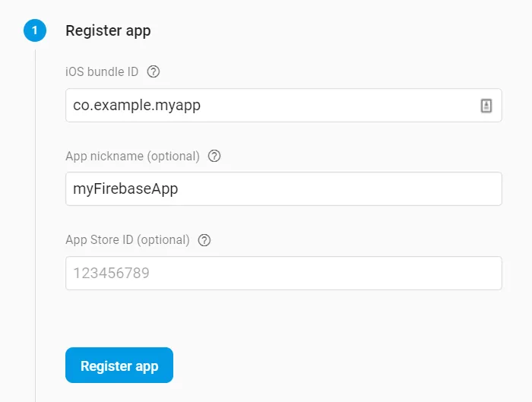The width and height of the screenshot is (532, 402).
Task: Click the iOS bundle ID label
Action: (x=102, y=72)
